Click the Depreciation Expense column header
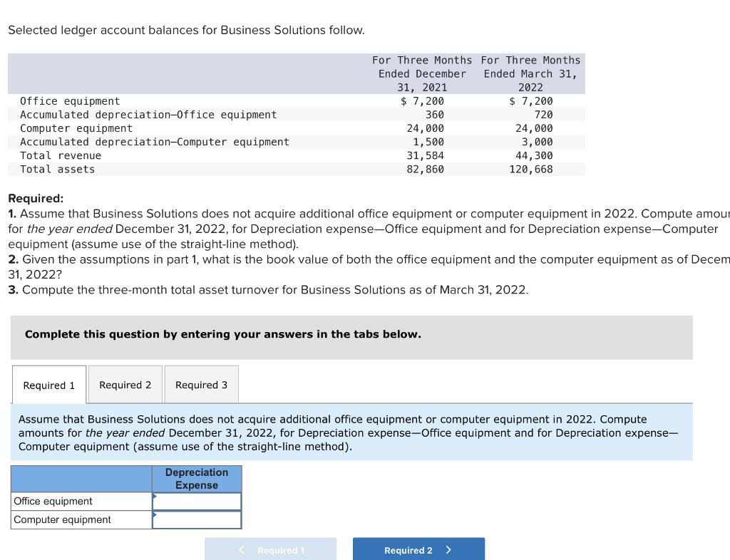730x560 pixels. coord(196,478)
